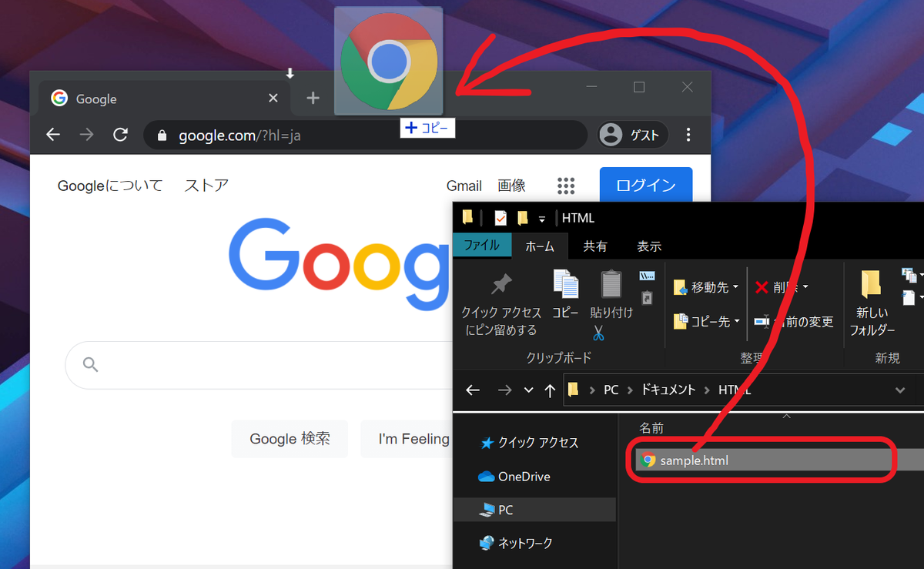Open the Google apps grid icon
Viewport: 924px width, 569px height.
point(566,186)
